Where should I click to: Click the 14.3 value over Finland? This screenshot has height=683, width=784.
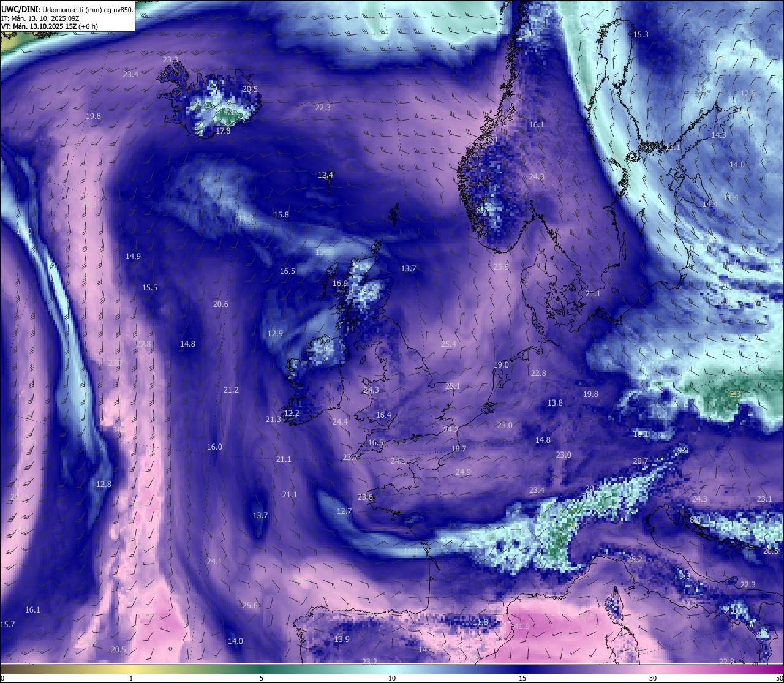pos(718,135)
